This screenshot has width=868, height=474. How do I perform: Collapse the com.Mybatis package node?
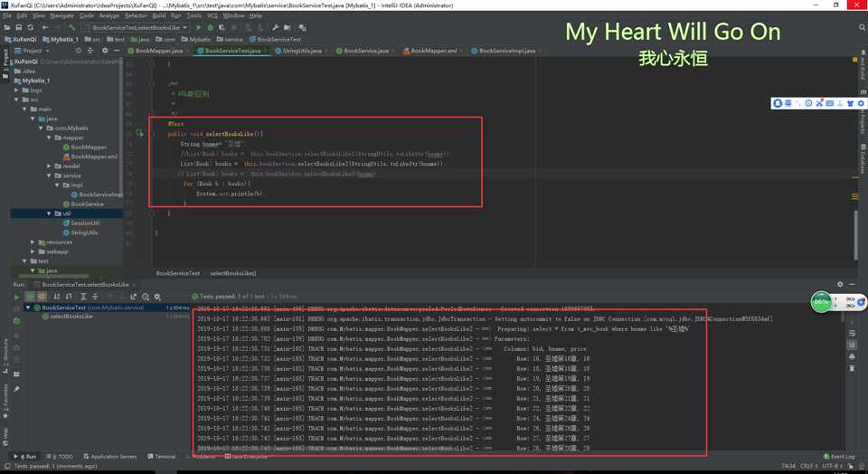[x=41, y=128]
